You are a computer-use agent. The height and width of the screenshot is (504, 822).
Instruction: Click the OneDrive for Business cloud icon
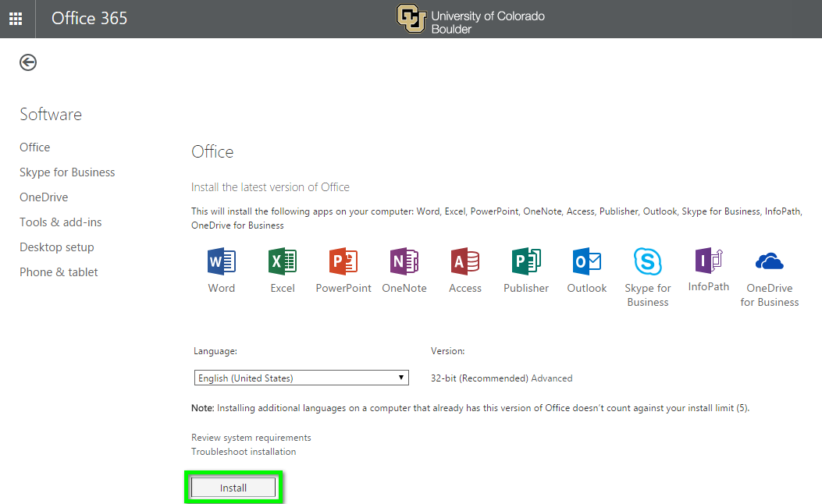click(770, 261)
